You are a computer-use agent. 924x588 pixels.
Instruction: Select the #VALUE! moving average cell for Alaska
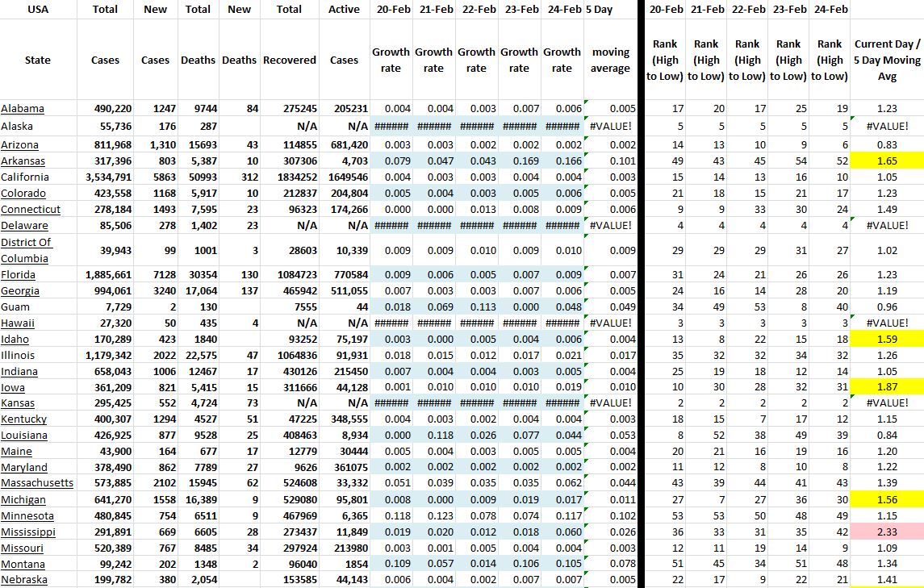[610, 126]
